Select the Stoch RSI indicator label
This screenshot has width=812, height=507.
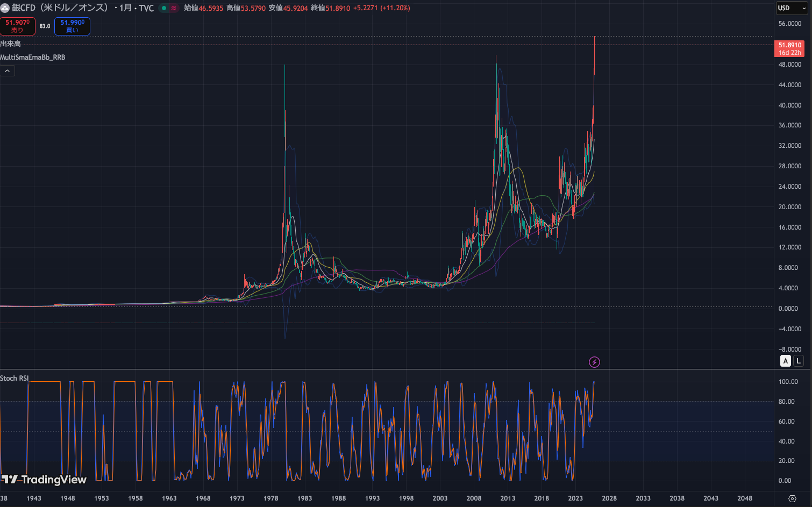[x=15, y=378]
